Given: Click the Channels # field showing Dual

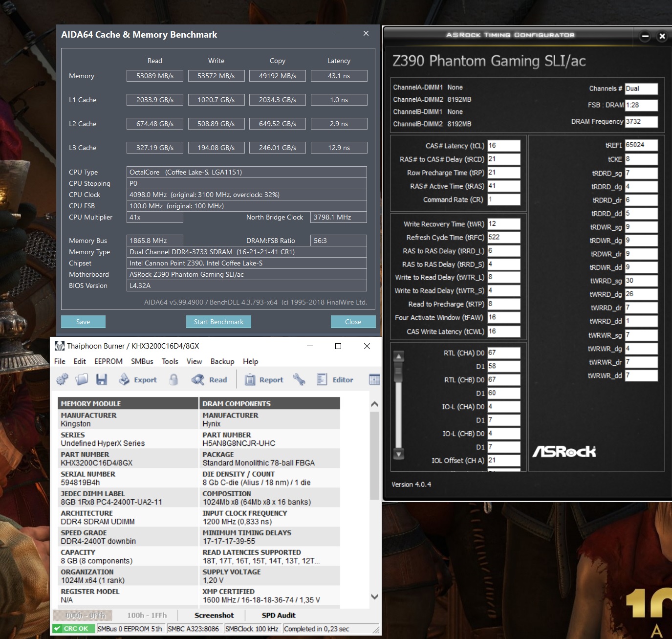Looking at the screenshot, I should pyautogui.click(x=641, y=88).
